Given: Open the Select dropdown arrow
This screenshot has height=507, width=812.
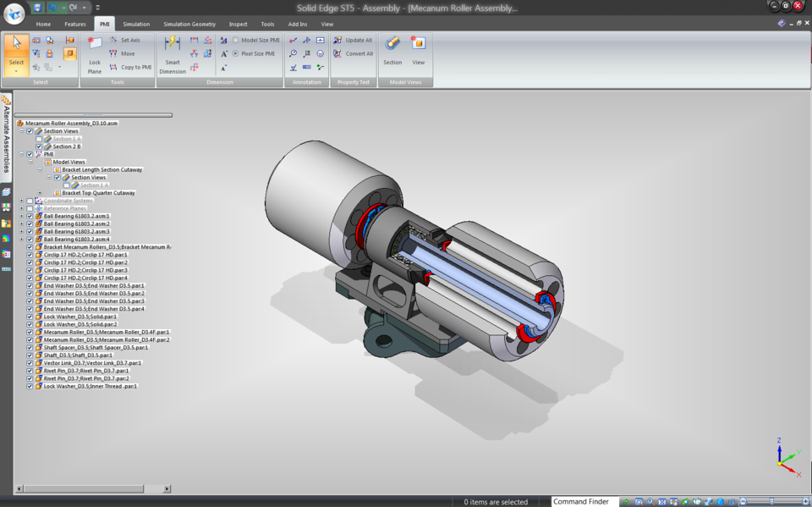Looking at the screenshot, I should [15, 72].
